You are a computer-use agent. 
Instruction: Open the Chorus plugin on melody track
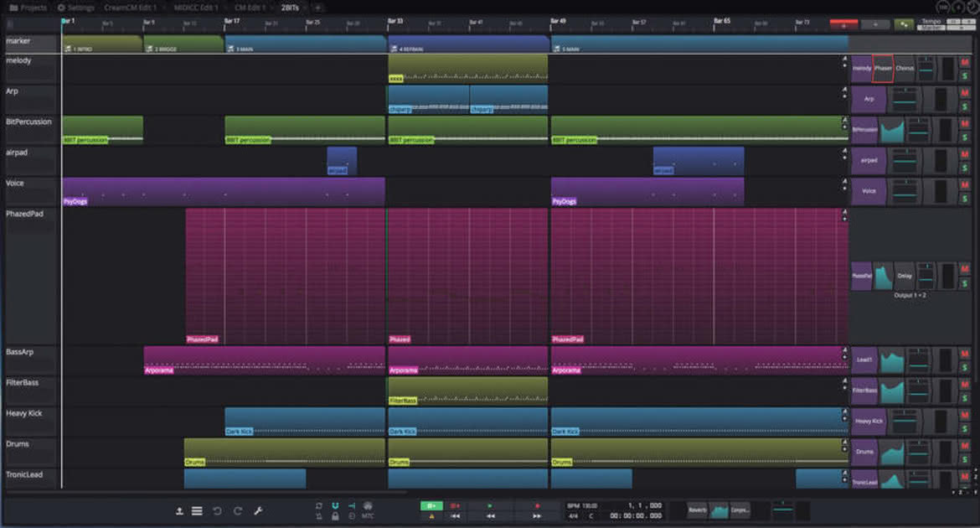point(905,68)
